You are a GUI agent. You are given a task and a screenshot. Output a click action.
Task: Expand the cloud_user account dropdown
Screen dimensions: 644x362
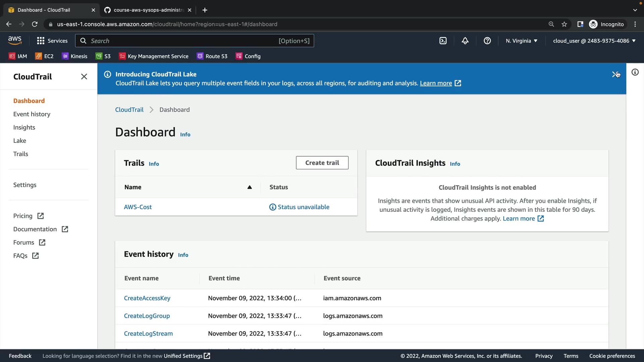click(x=594, y=41)
